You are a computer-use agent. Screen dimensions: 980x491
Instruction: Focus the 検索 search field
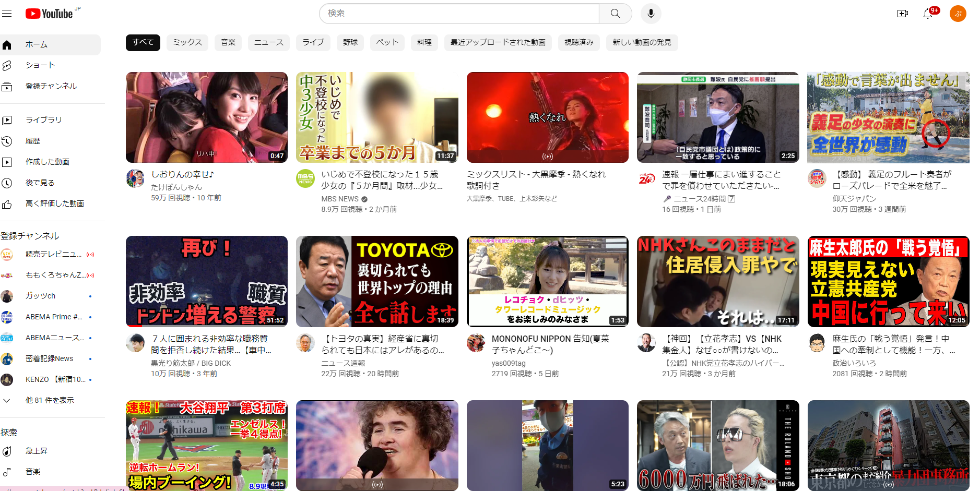pyautogui.click(x=459, y=14)
